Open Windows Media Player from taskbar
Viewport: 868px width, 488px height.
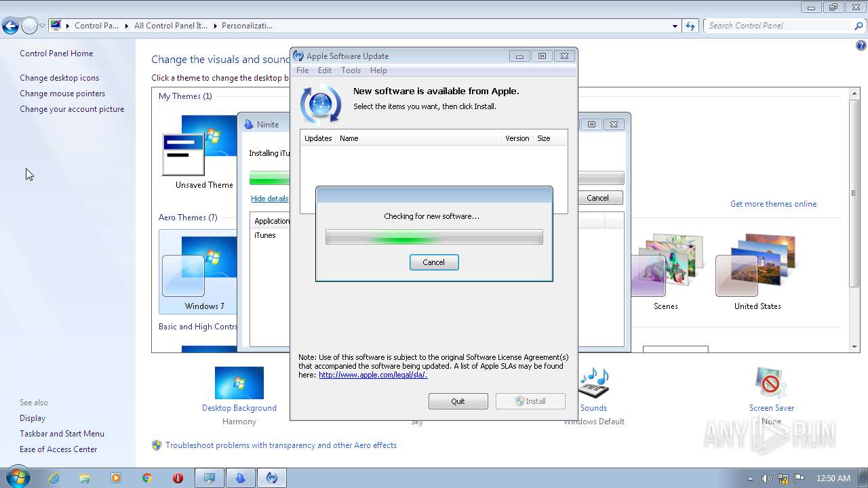116,478
